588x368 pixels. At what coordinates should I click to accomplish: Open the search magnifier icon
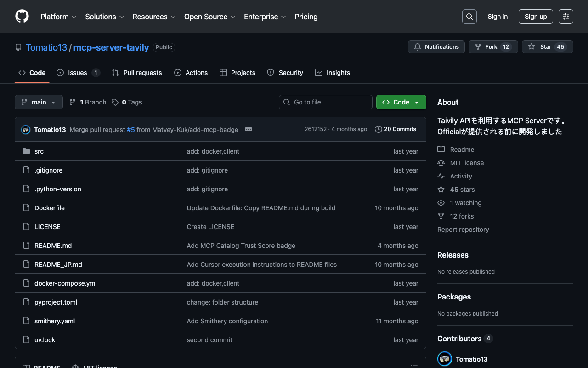pos(469,17)
